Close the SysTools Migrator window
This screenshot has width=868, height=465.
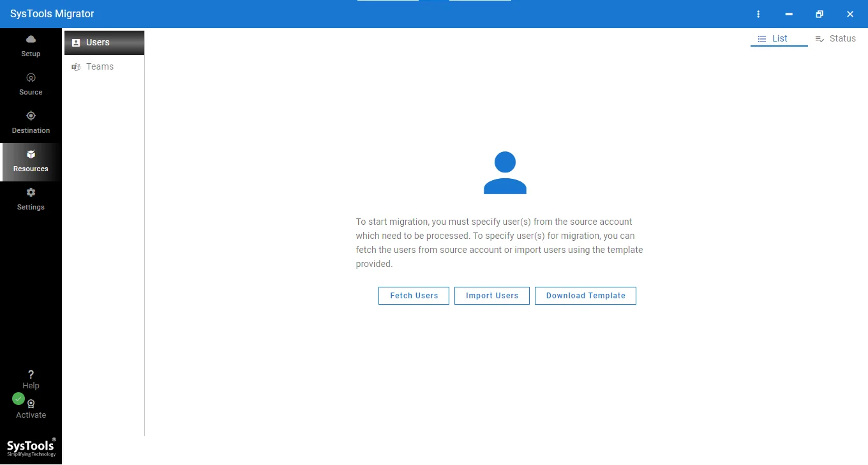(x=850, y=14)
